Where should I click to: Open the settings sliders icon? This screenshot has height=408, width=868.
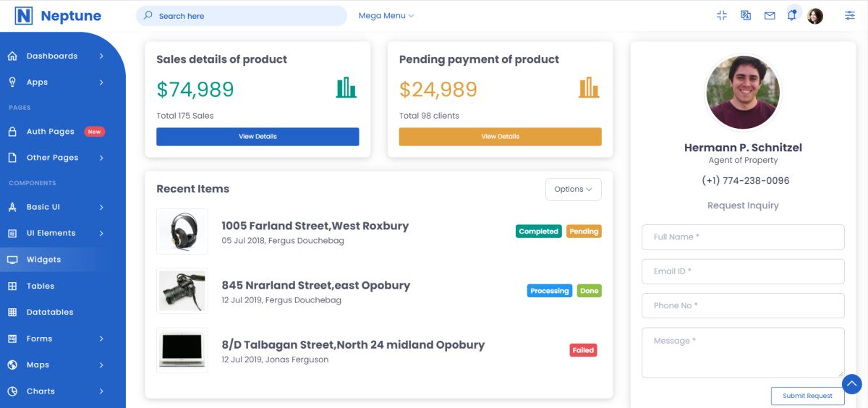pyautogui.click(x=849, y=16)
